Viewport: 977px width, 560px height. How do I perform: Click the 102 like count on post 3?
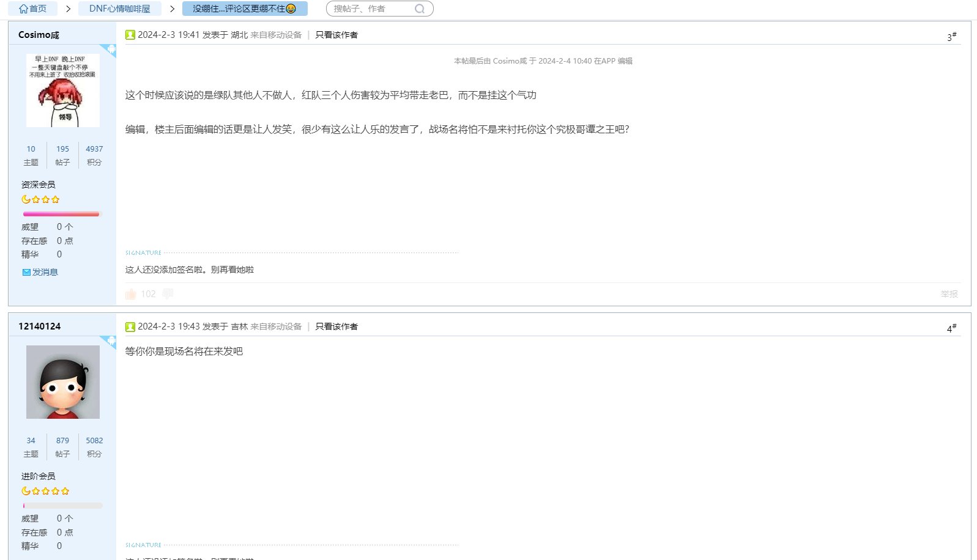click(x=148, y=294)
